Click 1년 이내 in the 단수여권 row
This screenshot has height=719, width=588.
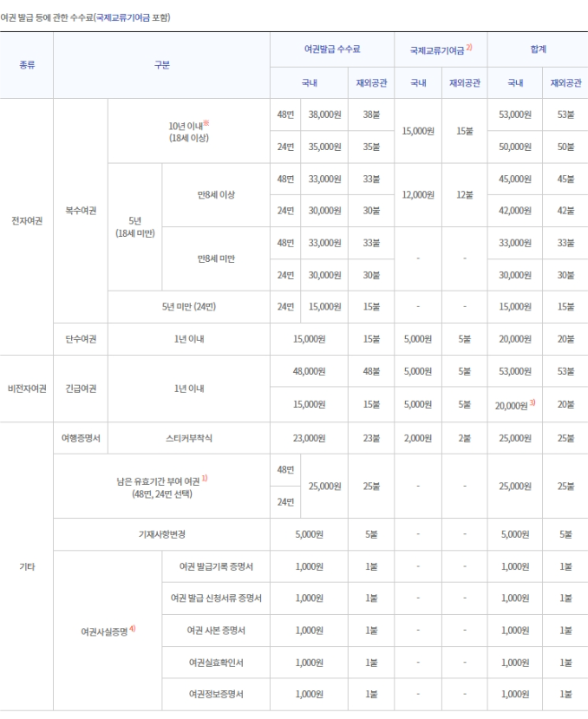click(188, 339)
